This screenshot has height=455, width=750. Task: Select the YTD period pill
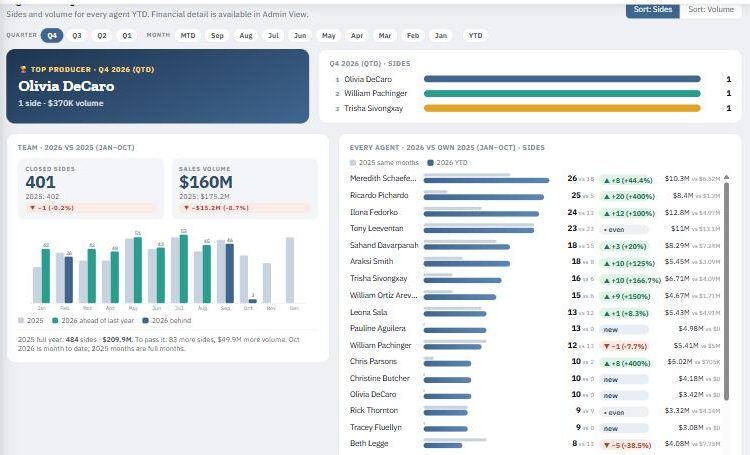pyautogui.click(x=475, y=35)
